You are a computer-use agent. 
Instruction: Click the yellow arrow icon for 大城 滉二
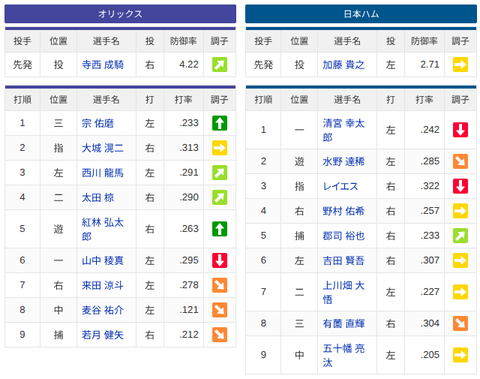pos(220,148)
